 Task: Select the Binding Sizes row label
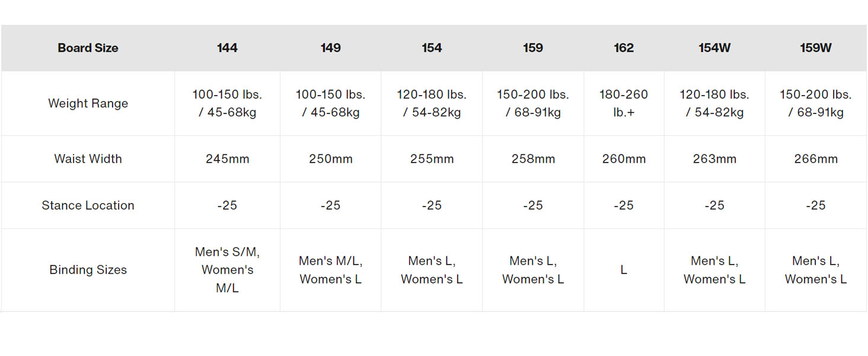click(x=88, y=270)
